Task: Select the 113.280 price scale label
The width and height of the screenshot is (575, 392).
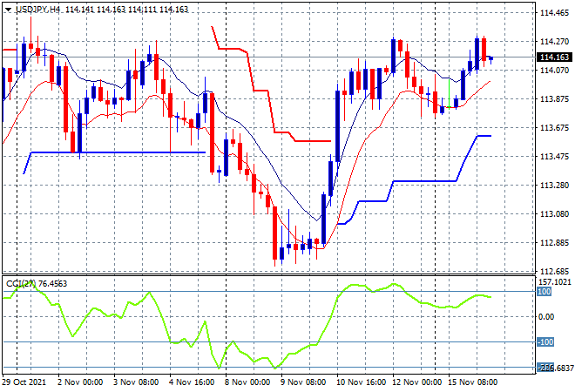Action: click(x=554, y=186)
